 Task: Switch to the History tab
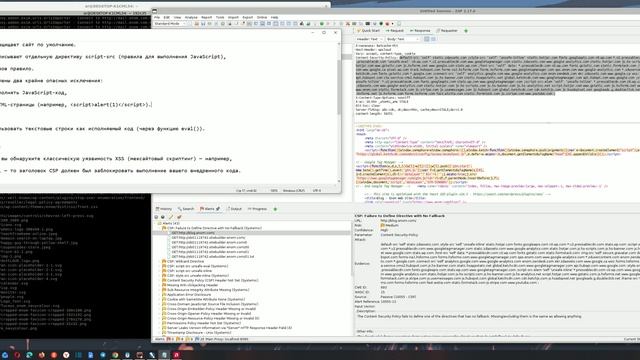[x=164, y=209]
